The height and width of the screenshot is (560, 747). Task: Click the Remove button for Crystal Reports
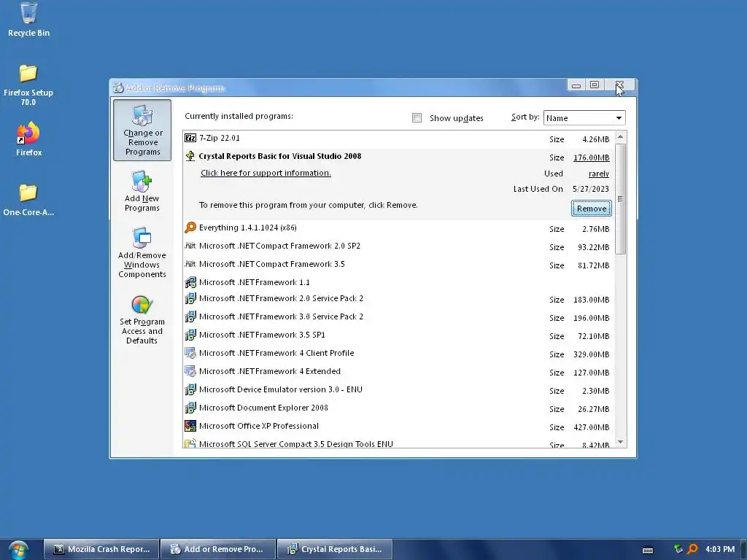coord(591,209)
